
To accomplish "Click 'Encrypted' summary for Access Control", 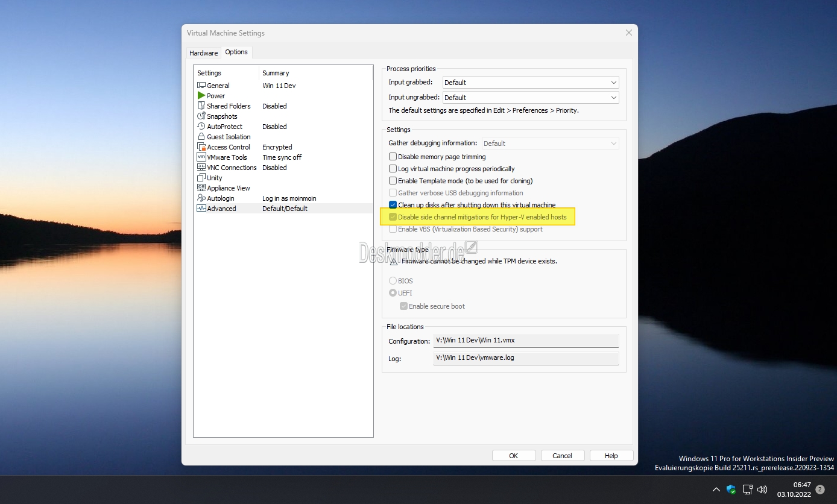I will [x=277, y=147].
